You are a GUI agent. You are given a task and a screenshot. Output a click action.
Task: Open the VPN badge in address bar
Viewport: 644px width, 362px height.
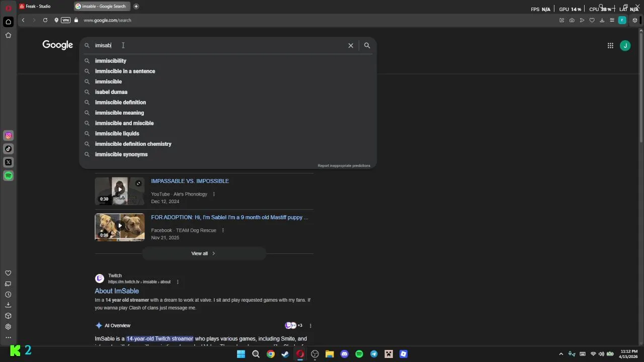click(65, 20)
